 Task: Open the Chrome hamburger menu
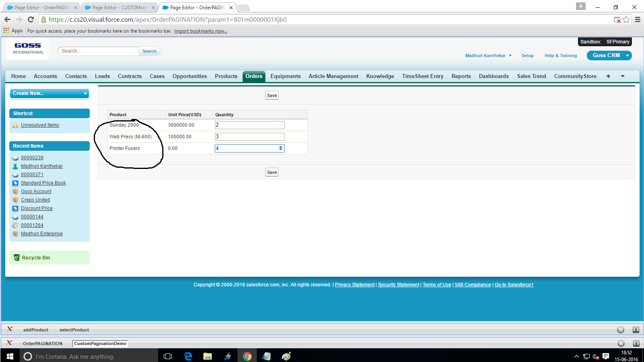tap(638, 19)
